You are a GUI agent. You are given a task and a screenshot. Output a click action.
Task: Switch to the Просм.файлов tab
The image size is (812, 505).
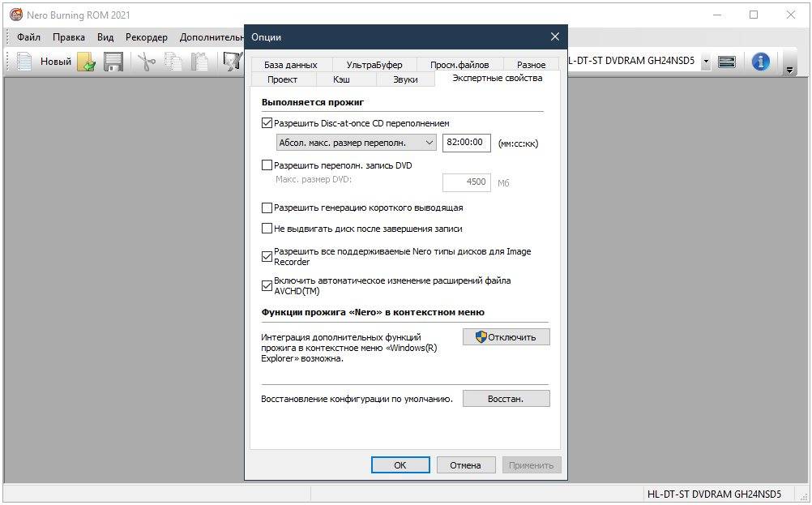(459, 65)
